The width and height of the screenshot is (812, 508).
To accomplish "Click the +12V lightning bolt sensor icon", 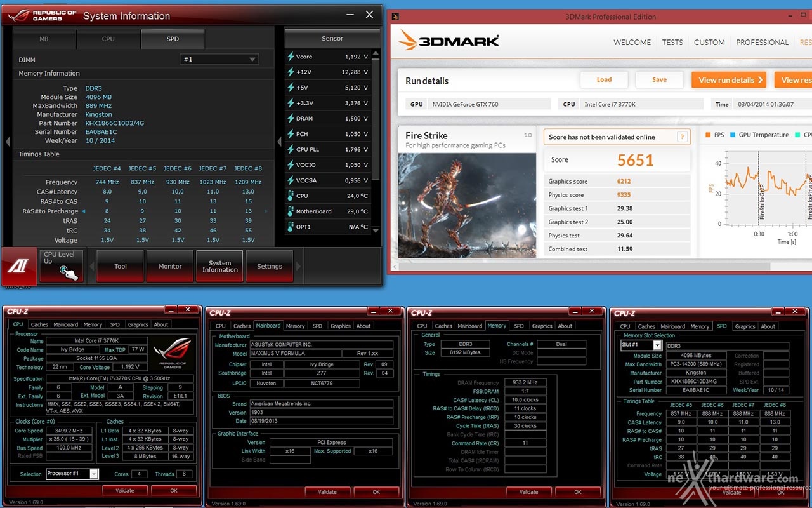I will [x=291, y=72].
